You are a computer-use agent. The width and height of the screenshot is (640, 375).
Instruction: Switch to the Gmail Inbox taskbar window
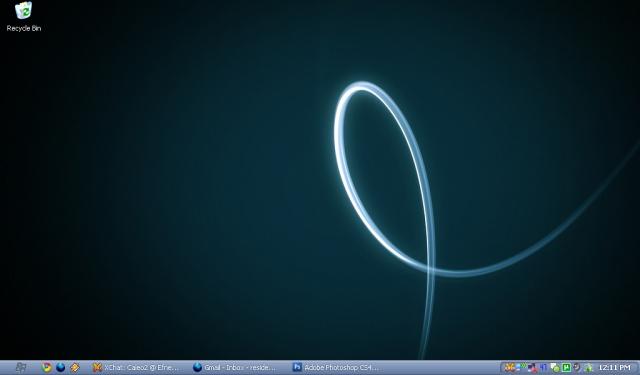(236, 367)
